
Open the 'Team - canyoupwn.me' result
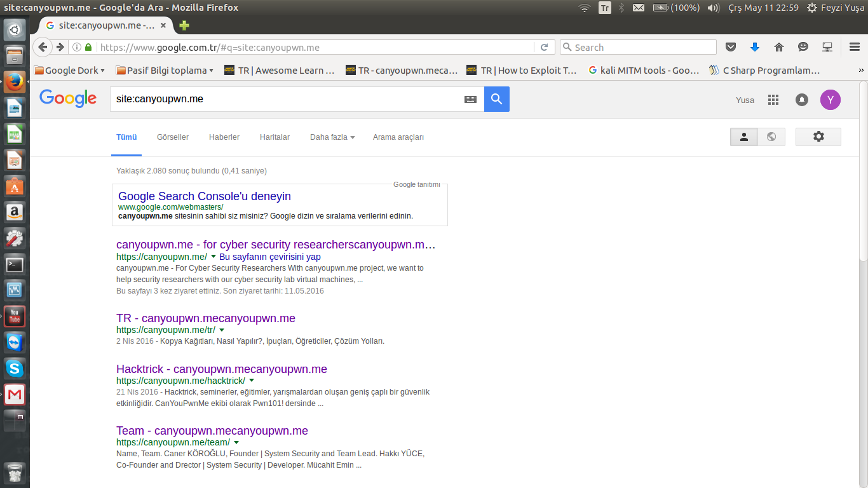(x=212, y=431)
